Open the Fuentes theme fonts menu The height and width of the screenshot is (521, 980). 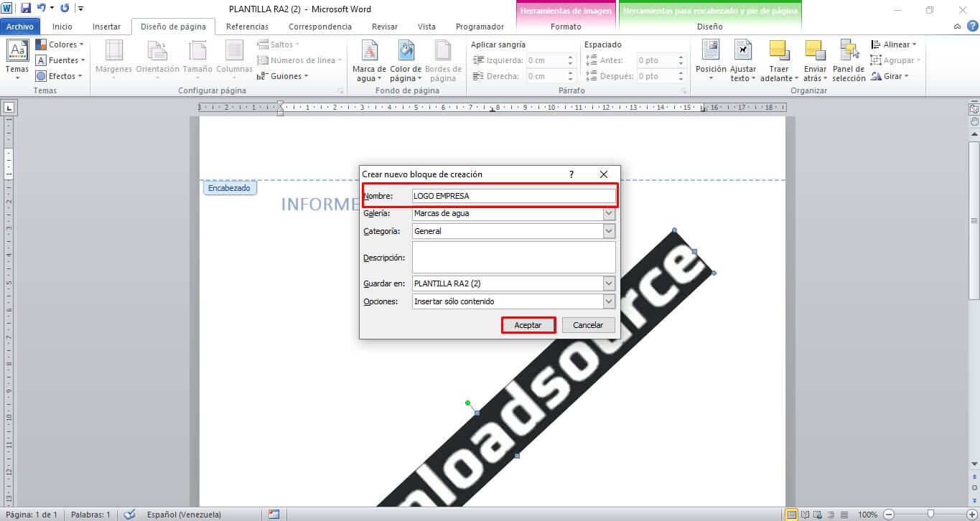point(61,60)
